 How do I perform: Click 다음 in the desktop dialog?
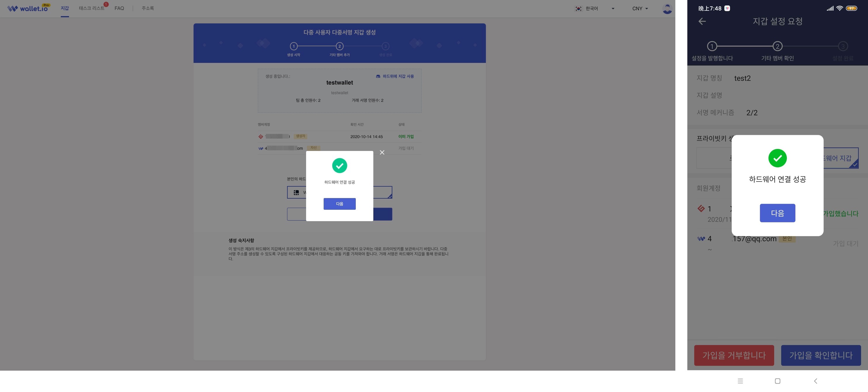pyautogui.click(x=339, y=204)
